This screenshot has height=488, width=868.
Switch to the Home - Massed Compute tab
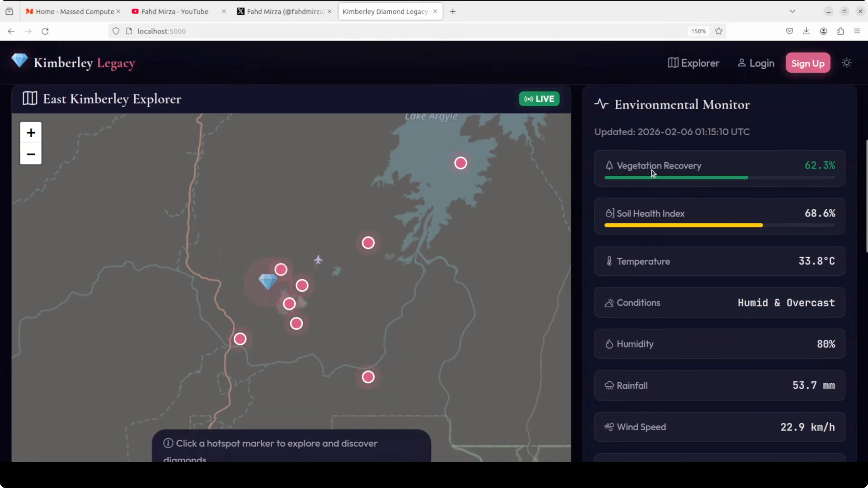[75, 12]
